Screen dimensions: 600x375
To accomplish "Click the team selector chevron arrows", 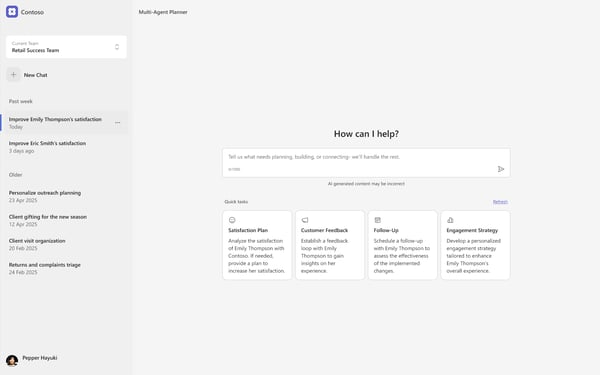I will pos(117,47).
